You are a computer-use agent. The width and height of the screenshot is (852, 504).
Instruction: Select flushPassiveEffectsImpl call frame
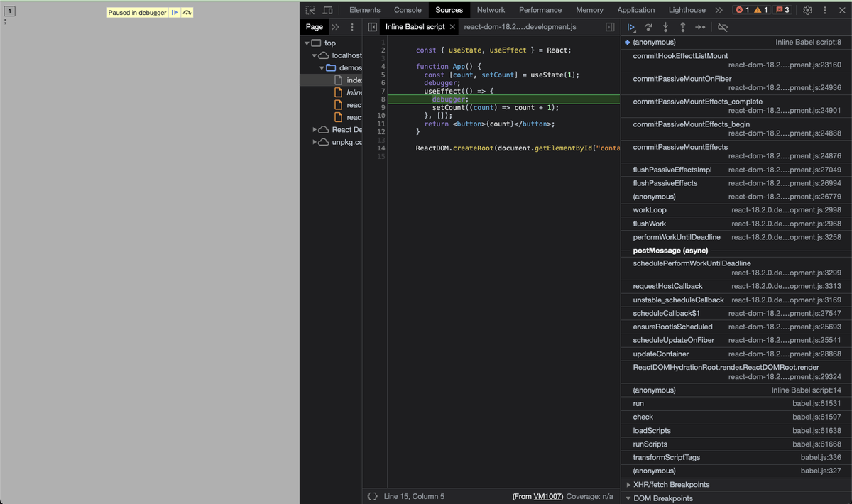(x=736, y=170)
